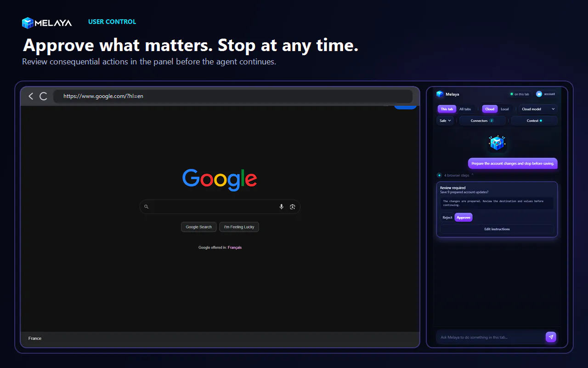Click the Google logo
The image size is (588, 368).
point(220,179)
